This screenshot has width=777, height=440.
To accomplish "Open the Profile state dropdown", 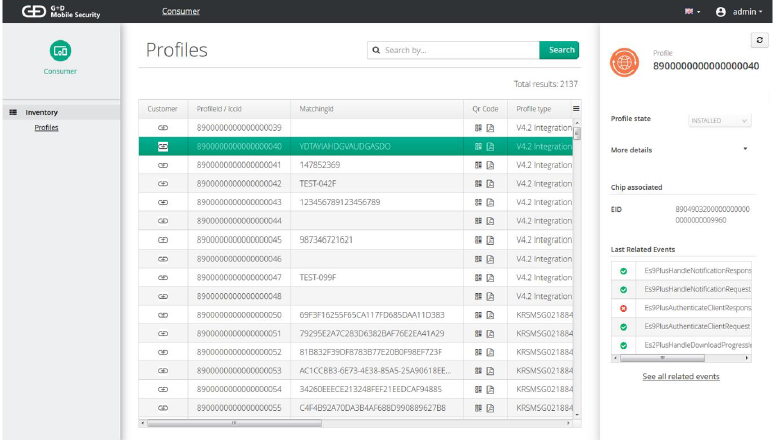I will click(719, 120).
